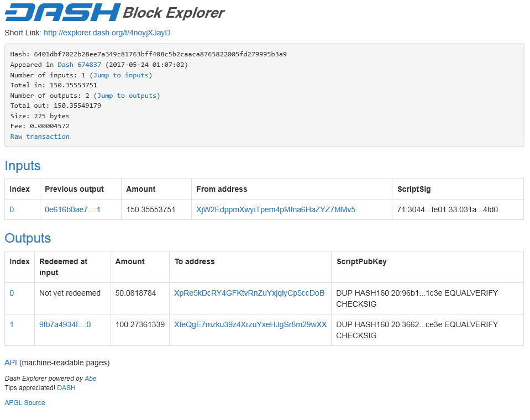Screen dimensions: 530x420
Task: Open previous output 0e616b0ae7...:1
Action: (x=72, y=209)
